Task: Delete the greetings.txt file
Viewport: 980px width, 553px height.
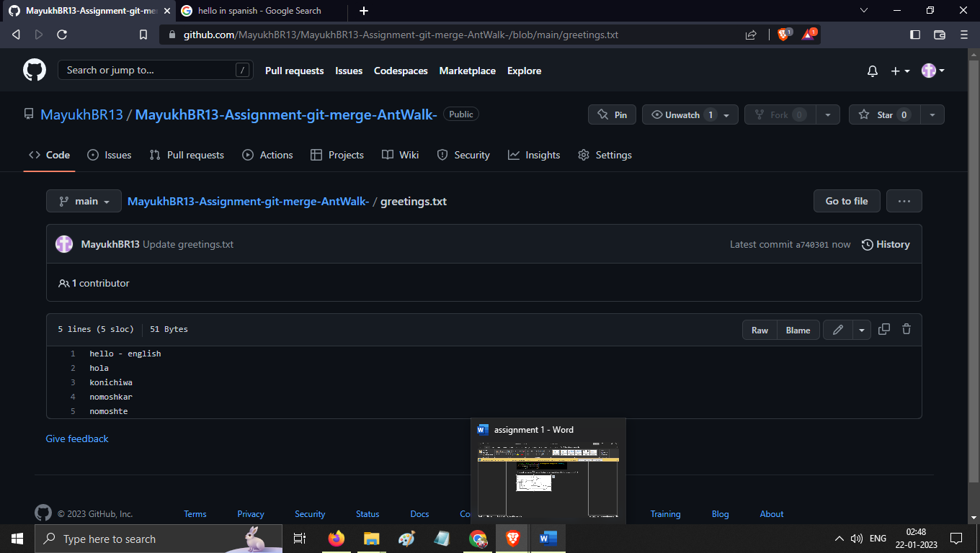Action: coord(906,329)
